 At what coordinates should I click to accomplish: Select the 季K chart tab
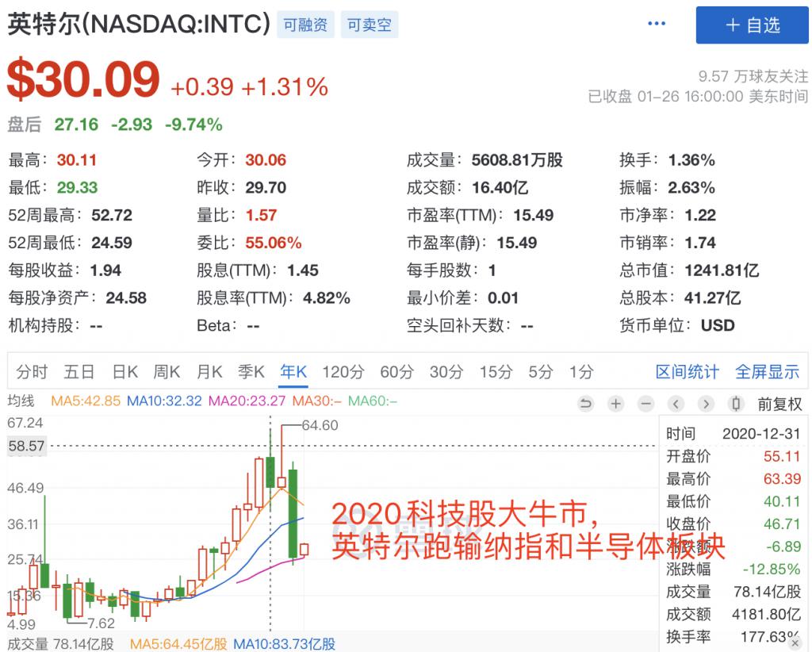251,372
